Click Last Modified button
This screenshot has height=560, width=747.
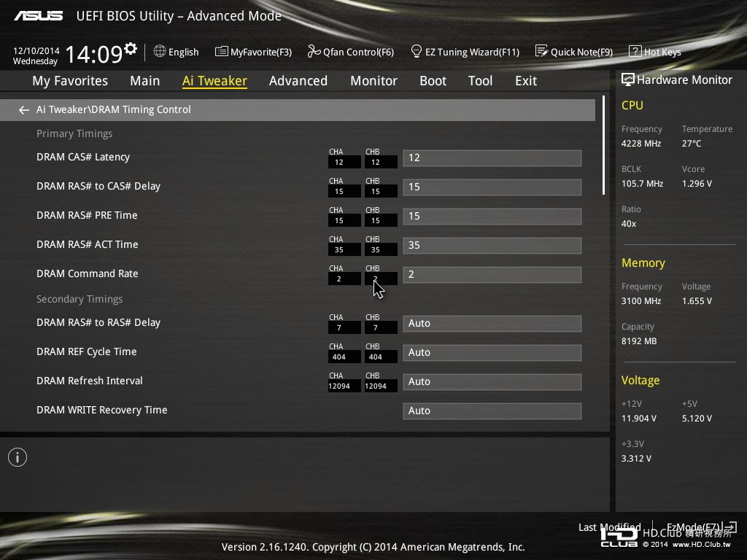[609, 527]
